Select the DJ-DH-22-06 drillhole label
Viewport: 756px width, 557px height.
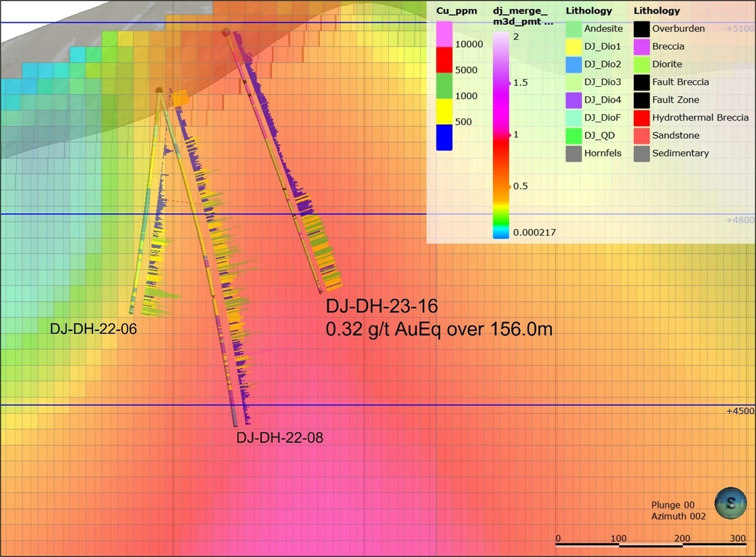93,329
